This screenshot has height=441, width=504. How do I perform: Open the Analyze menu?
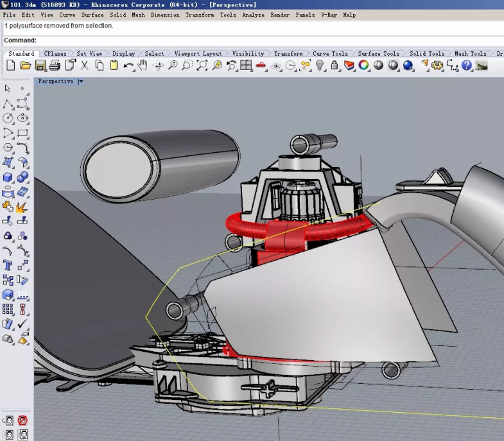coord(253,15)
